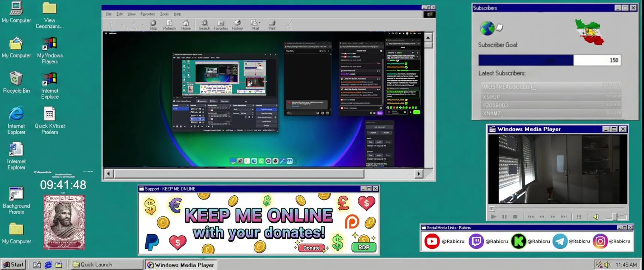The width and height of the screenshot is (644, 270).
Task: Click the horizontal scrollbar right arrow
Action: click(x=419, y=174)
